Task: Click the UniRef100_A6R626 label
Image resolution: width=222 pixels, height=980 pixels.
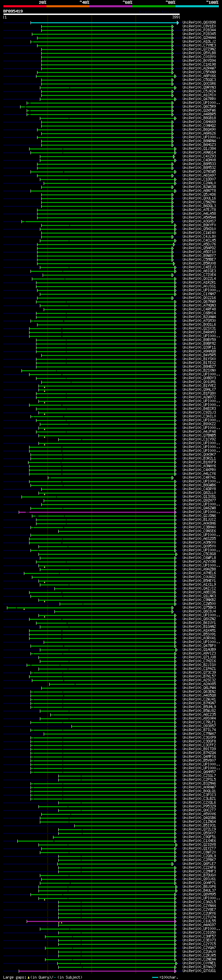Action: tap(199, 133)
